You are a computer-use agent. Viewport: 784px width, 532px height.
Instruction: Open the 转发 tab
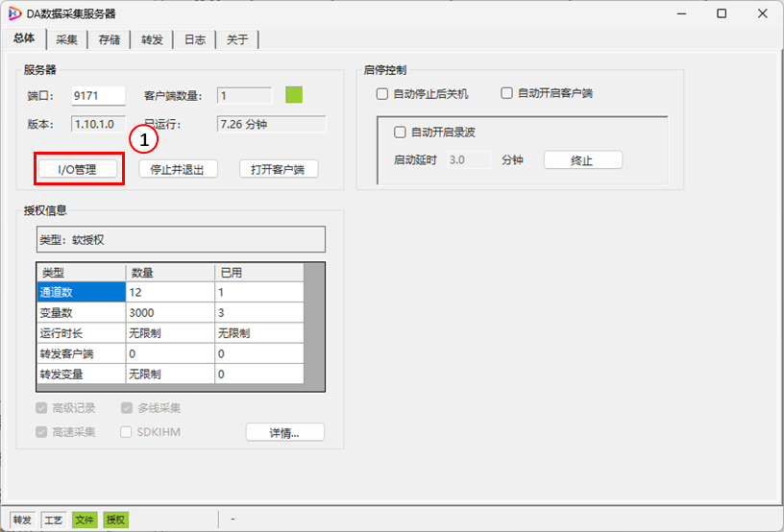tap(152, 39)
